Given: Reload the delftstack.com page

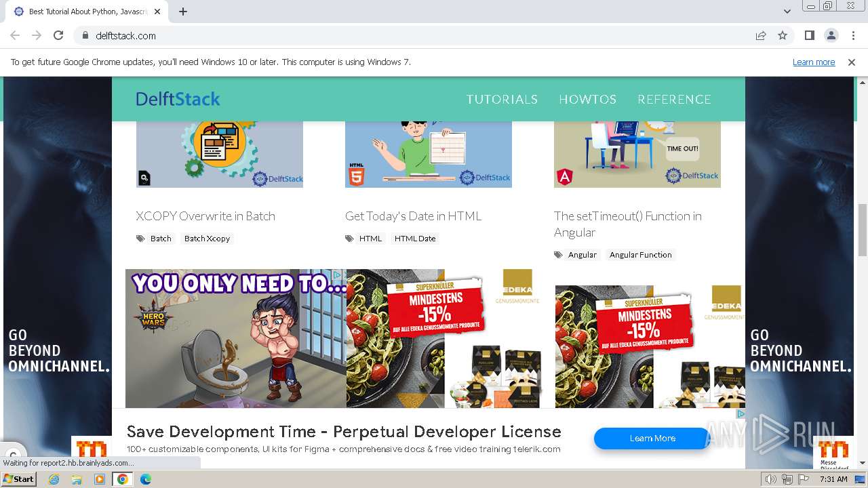Looking at the screenshot, I should coord(58,35).
